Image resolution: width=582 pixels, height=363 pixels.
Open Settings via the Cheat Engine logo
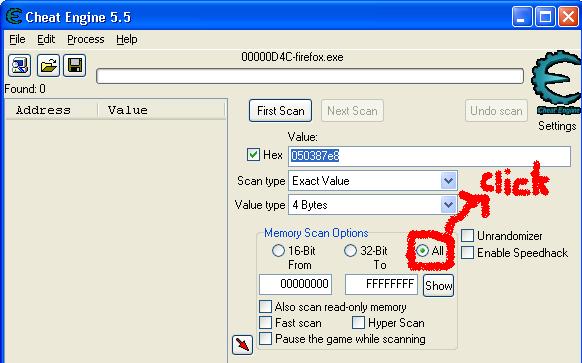point(556,82)
